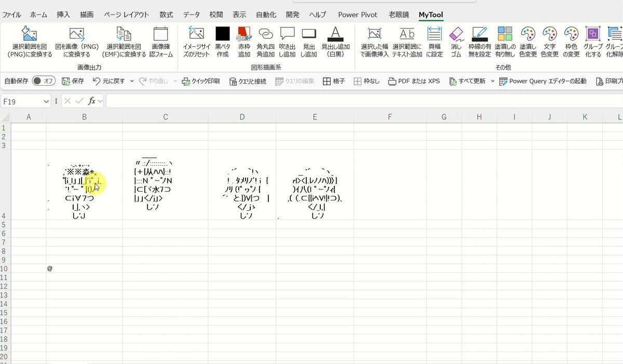Click PDF または XPS button
This screenshot has height=364, width=623.
[x=414, y=81]
